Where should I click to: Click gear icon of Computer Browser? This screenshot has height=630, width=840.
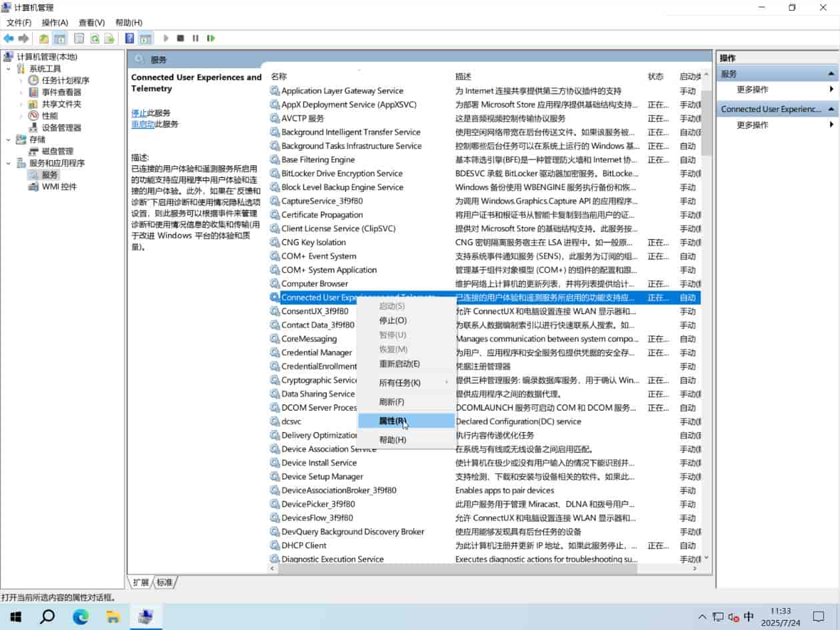point(275,283)
